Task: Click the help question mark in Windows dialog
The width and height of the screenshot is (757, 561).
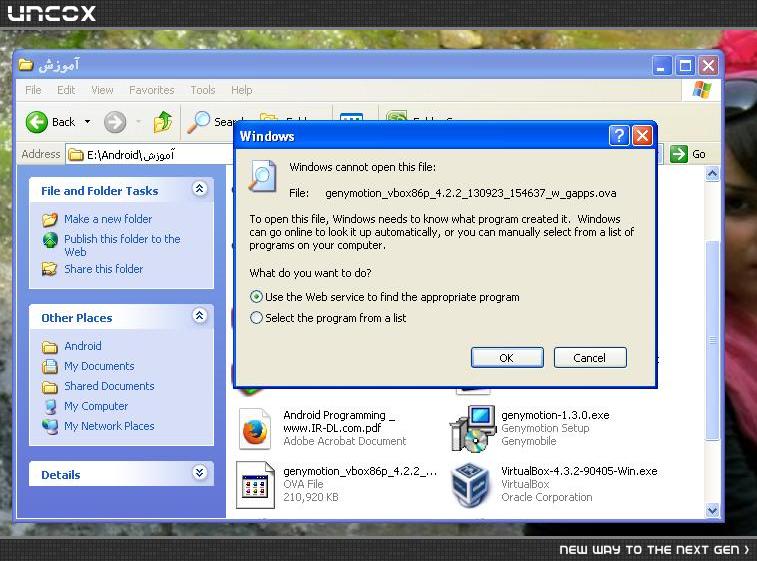Action: pos(619,136)
